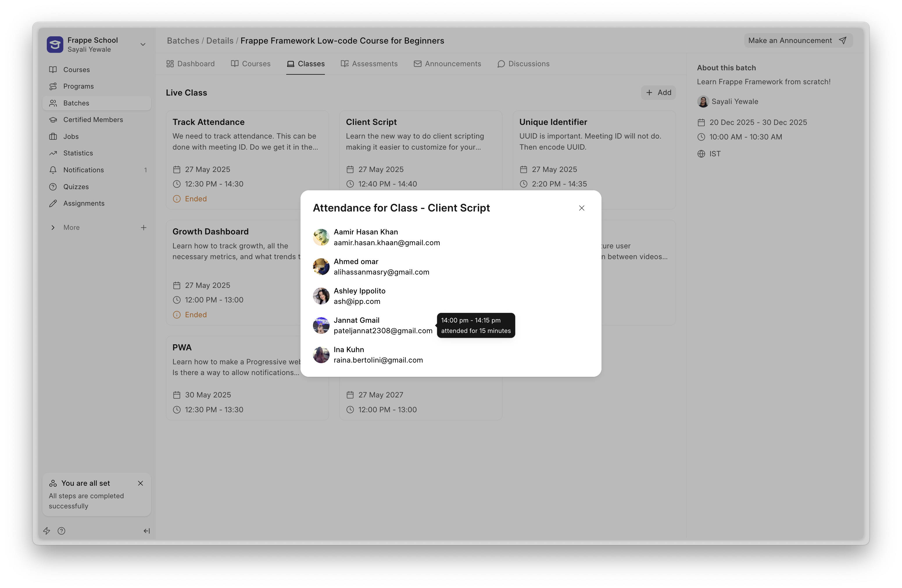Click Ahmed omar's profile picture
The width and height of the screenshot is (902, 588).
coord(321,267)
